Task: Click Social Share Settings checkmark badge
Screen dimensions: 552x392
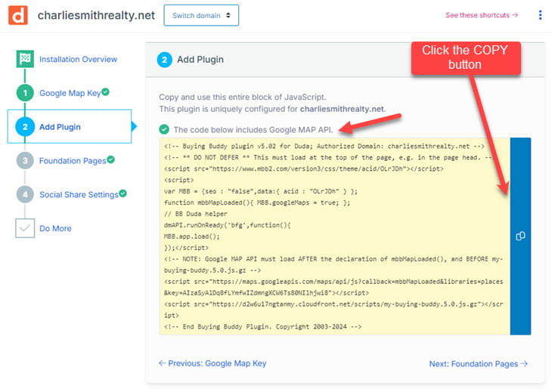Action: tap(122, 193)
